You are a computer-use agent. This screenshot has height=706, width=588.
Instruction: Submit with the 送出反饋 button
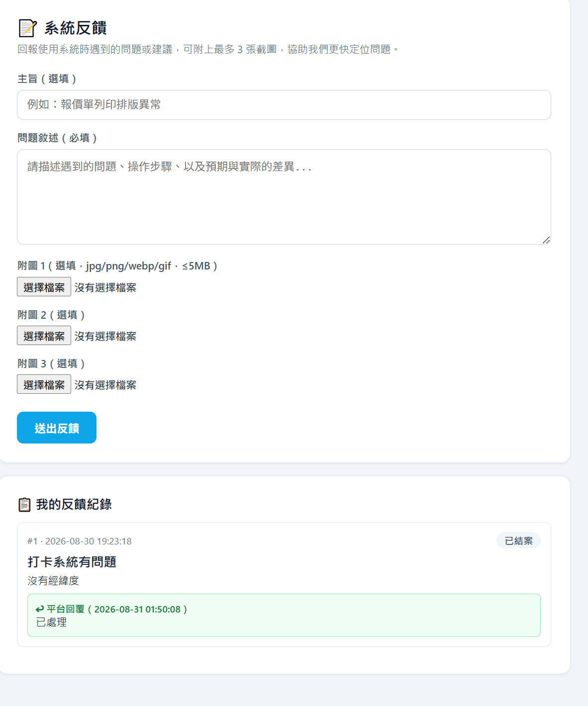[57, 428]
